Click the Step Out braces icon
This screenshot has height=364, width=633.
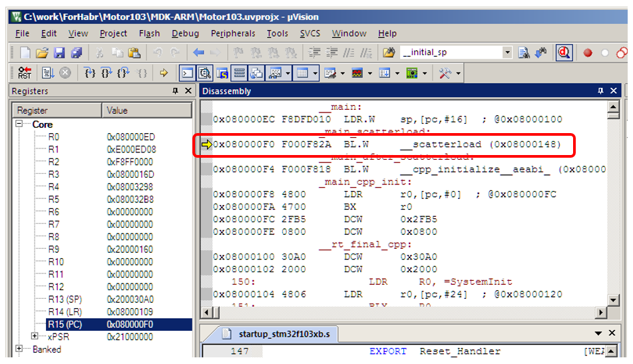pos(124,73)
